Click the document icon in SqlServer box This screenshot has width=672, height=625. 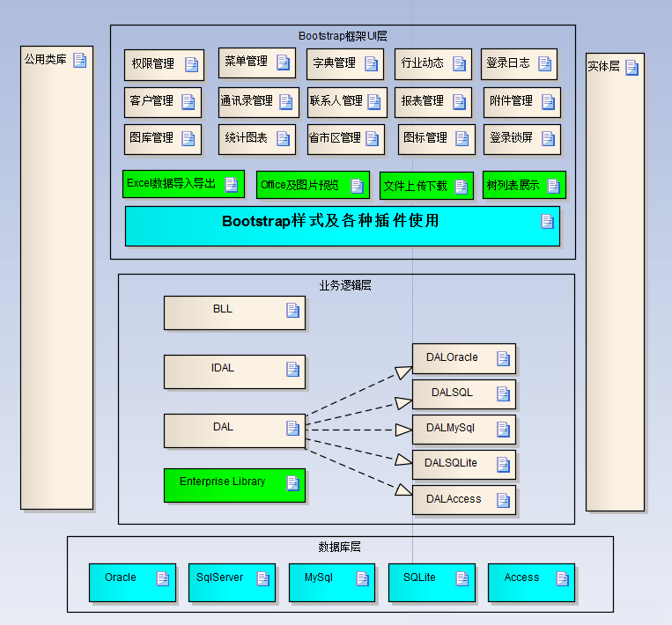(262, 579)
